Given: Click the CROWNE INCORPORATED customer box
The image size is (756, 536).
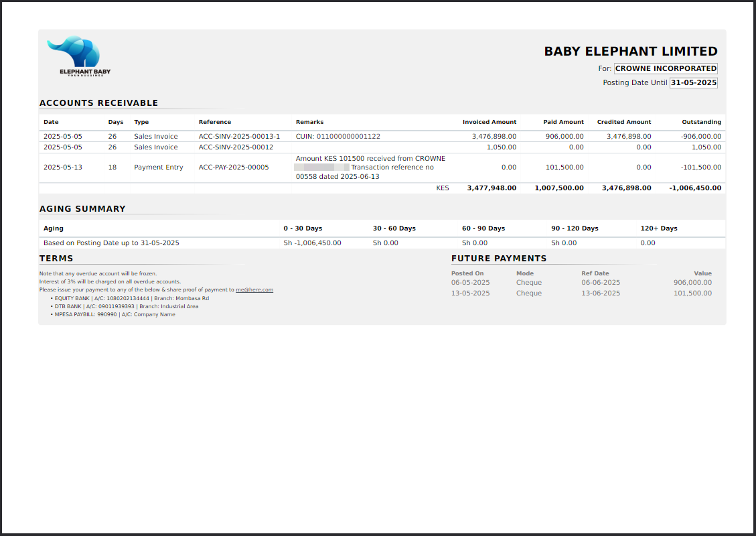Looking at the screenshot, I should 666,68.
